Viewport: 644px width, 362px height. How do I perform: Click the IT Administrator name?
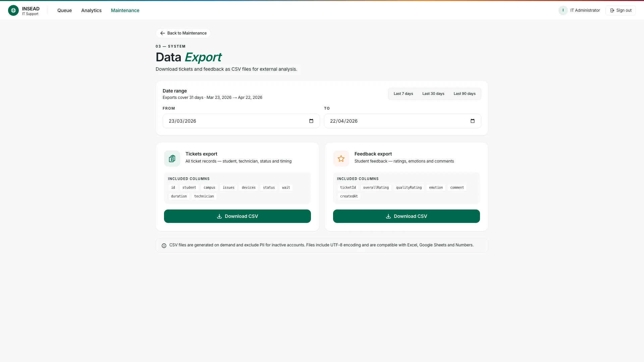(585, 10)
